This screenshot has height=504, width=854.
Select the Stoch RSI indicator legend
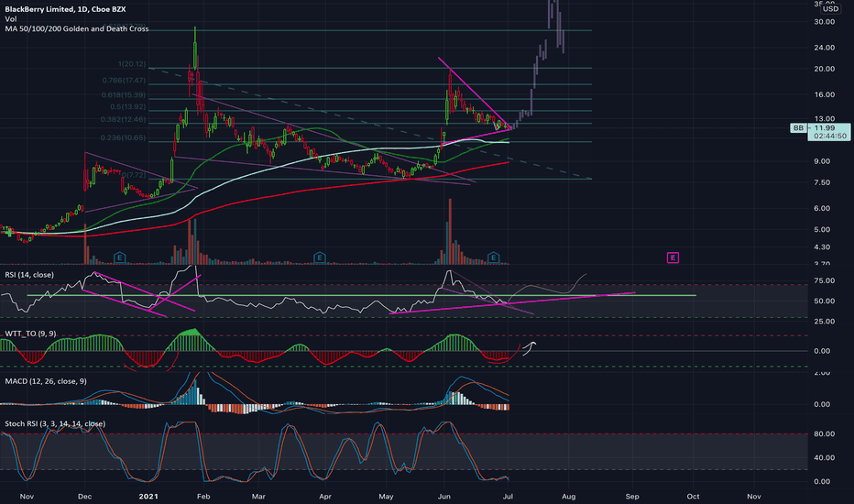tap(55, 423)
